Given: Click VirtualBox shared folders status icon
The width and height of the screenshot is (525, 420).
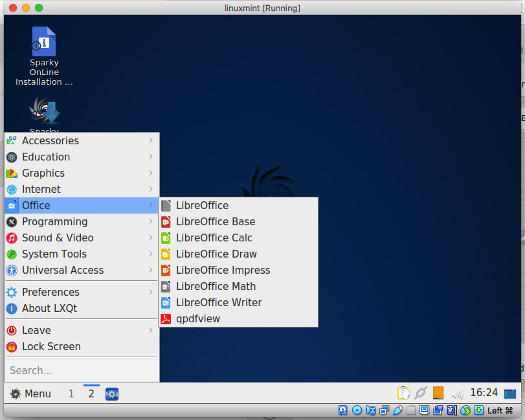Looking at the screenshot, I should [x=412, y=410].
